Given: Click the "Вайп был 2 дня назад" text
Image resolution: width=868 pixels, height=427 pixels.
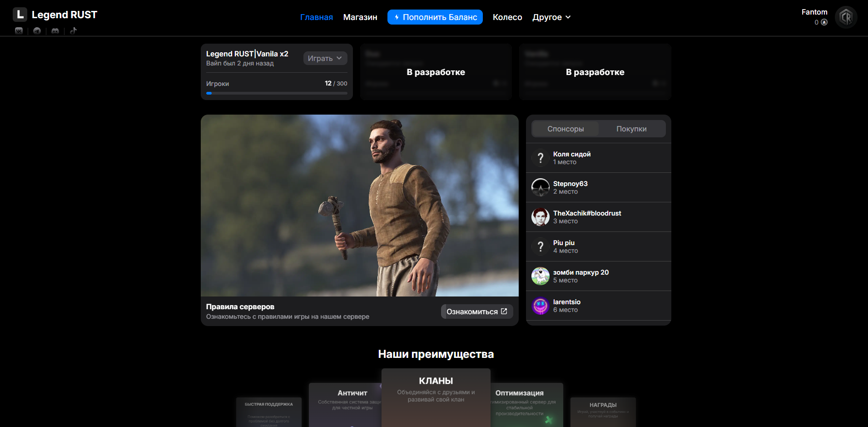Looking at the screenshot, I should coord(240,63).
